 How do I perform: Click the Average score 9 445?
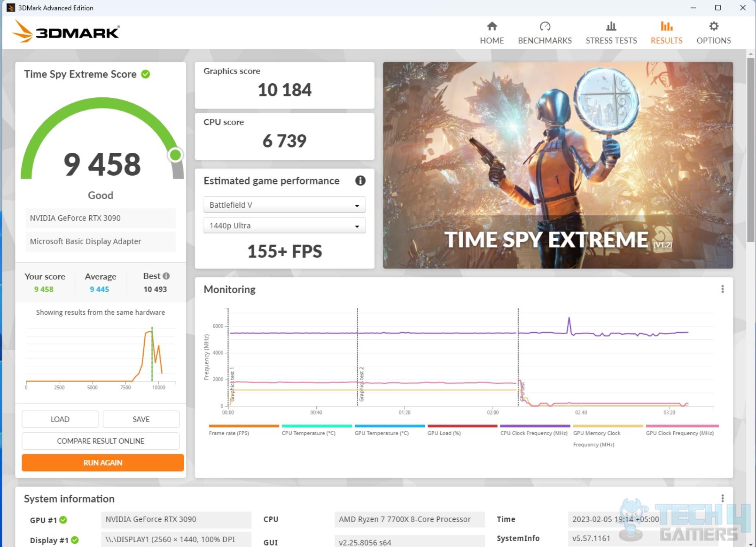(x=99, y=289)
